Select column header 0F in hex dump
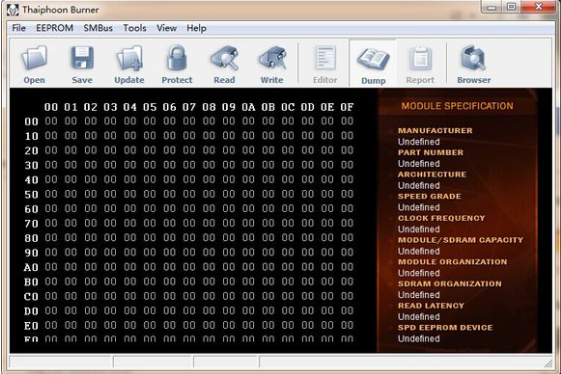The image size is (561, 374). click(347, 107)
